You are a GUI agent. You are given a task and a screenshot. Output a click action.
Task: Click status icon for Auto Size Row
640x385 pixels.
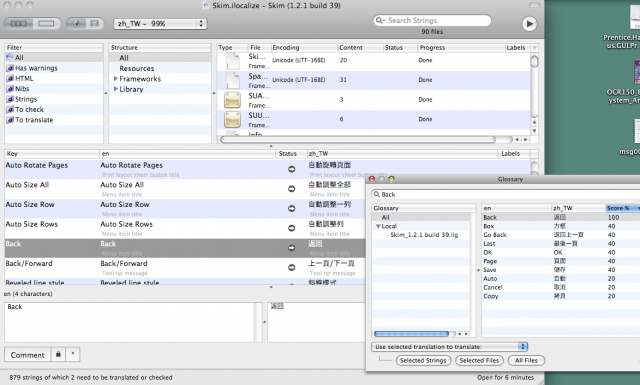coord(291,208)
